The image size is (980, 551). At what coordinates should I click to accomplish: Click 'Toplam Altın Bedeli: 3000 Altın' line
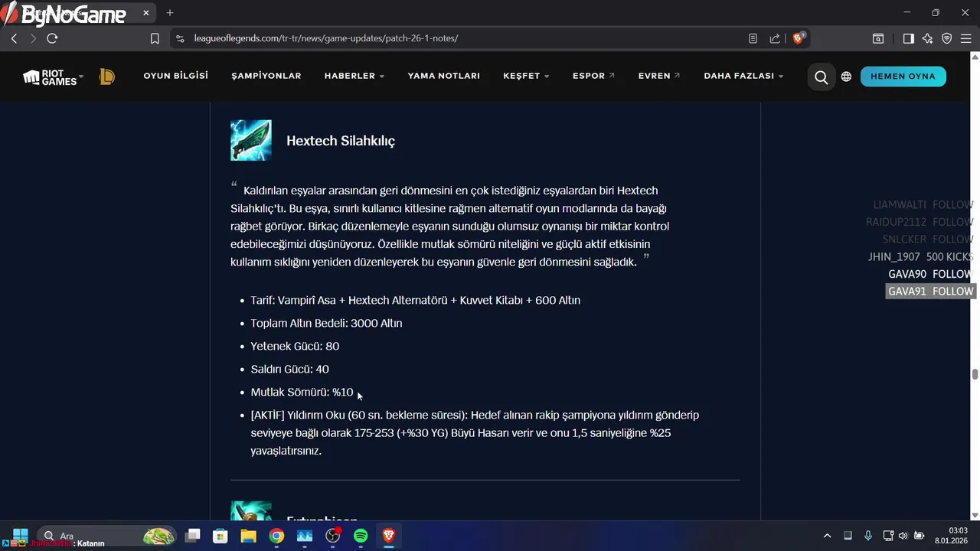[x=326, y=323]
